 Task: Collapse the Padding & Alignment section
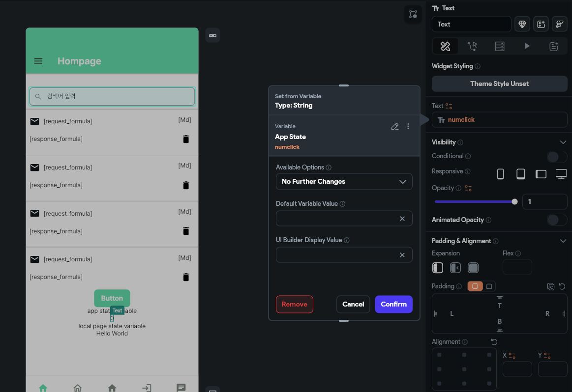[x=563, y=241]
